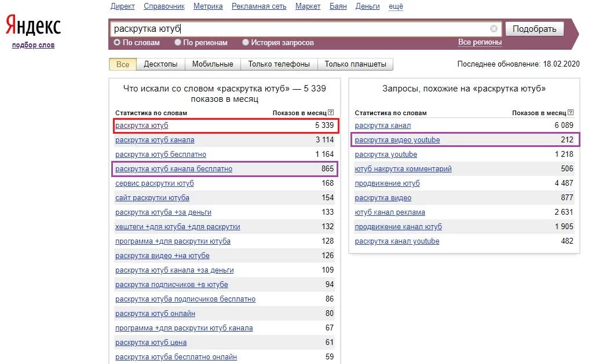610x364 pixels.
Task: Open the ютуб канал реклама link
Action: tap(390, 212)
